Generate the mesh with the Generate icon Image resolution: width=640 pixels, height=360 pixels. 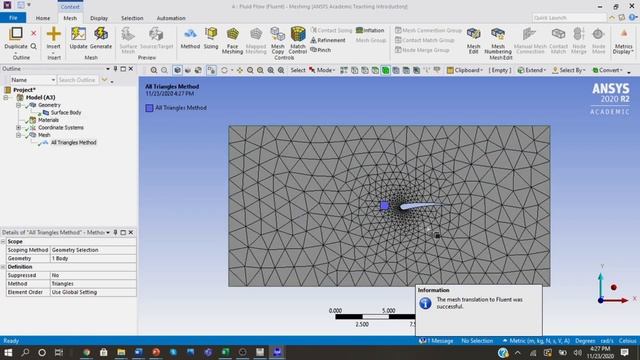point(101,33)
